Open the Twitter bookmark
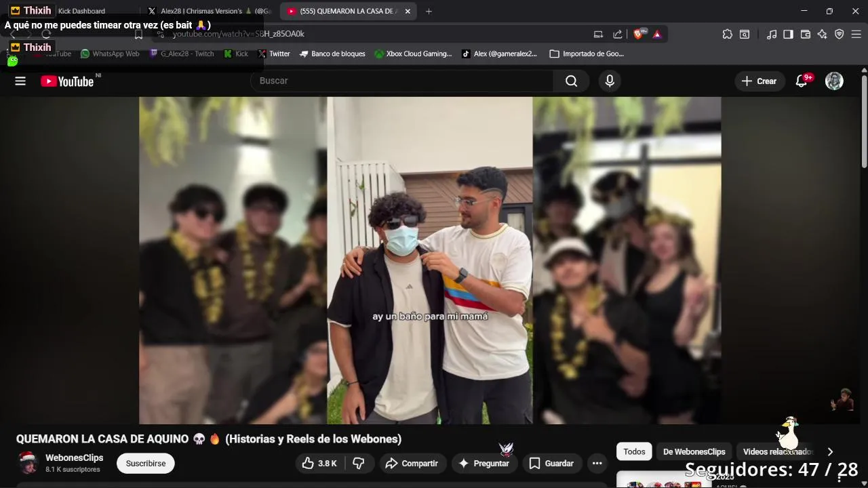 pyautogui.click(x=274, y=54)
